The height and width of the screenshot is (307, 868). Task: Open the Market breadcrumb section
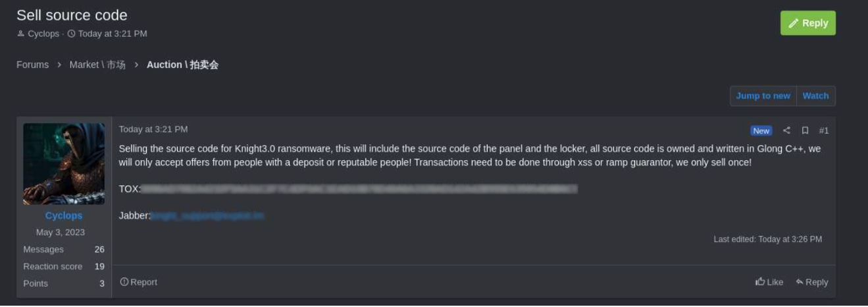(97, 65)
